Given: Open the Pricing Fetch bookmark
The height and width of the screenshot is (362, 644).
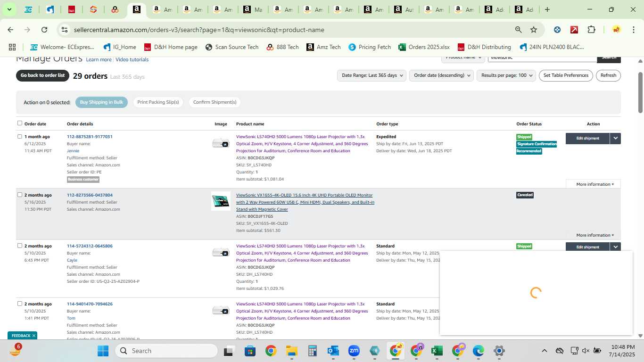Looking at the screenshot, I should tap(370, 47).
